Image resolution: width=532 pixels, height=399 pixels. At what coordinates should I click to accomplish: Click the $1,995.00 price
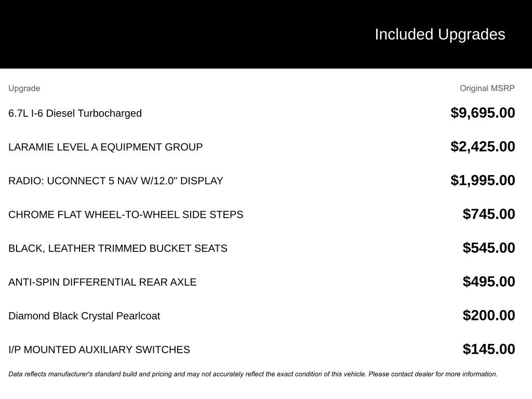coord(483,180)
